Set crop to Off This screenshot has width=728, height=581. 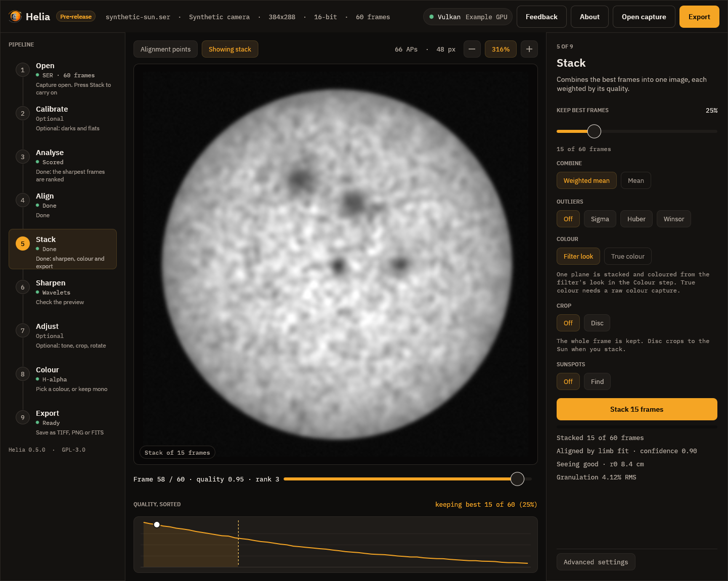tap(568, 323)
